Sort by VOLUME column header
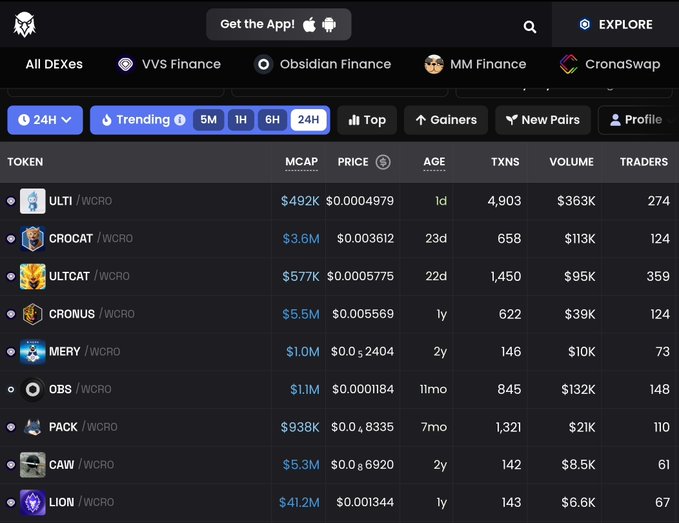The height and width of the screenshot is (523, 679). pyautogui.click(x=572, y=162)
